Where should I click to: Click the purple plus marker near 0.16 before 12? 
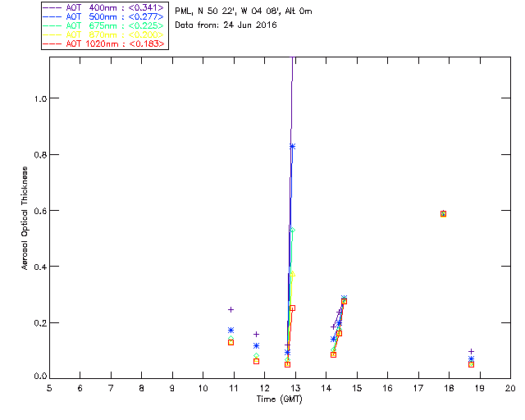(x=256, y=334)
